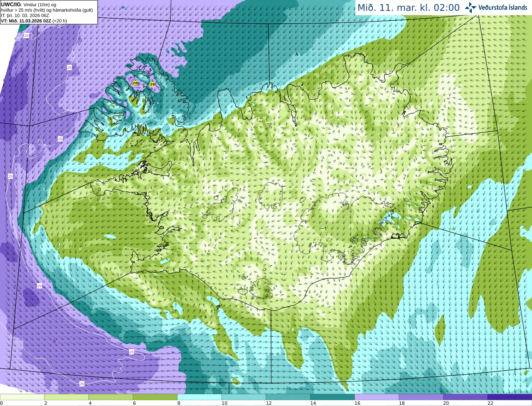Click the "IT: þri. 10. 03. 2026 06Z" line
The width and height of the screenshot is (532, 406).
[25, 15]
